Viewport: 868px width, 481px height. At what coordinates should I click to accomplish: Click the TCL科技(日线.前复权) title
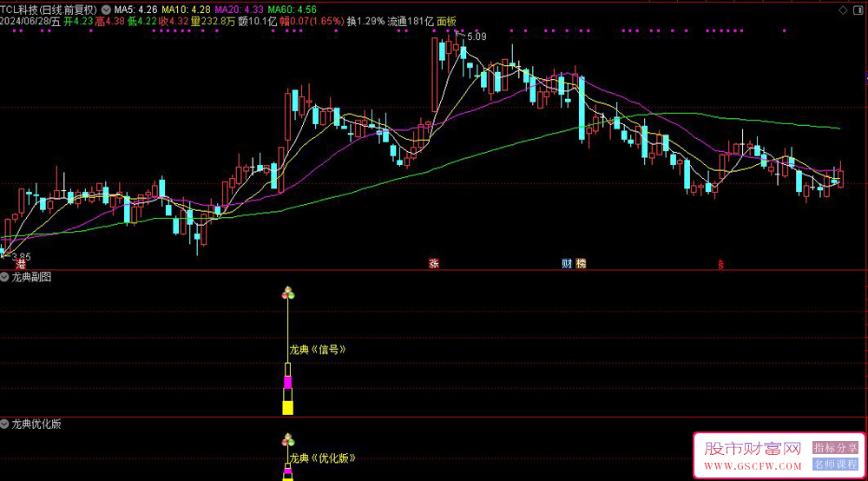(49, 10)
